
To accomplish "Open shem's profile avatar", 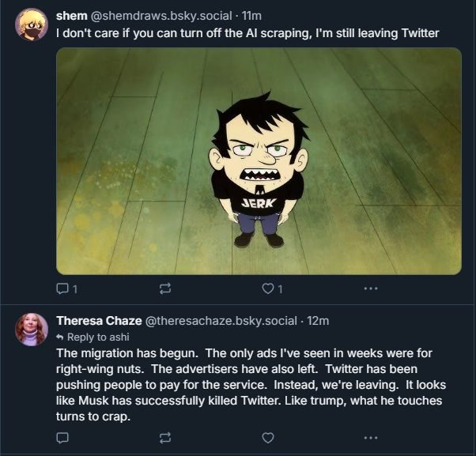I will pos(32,24).
